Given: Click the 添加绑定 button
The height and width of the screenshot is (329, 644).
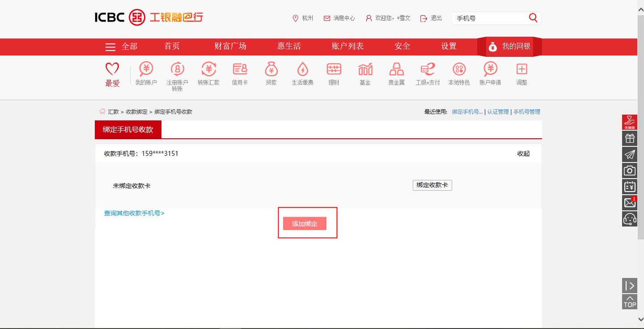Looking at the screenshot, I should point(305,223).
